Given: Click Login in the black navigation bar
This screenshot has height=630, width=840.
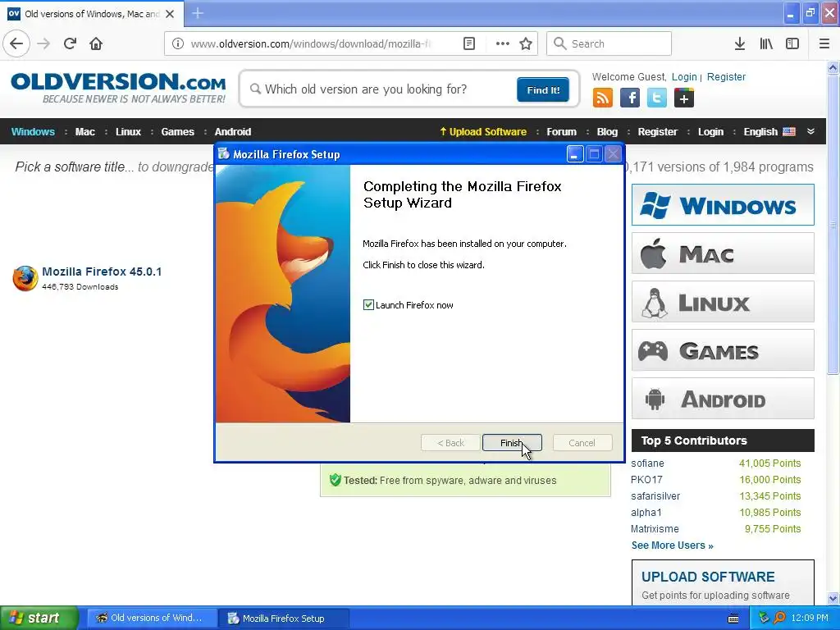Looking at the screenshot, I should [710, 132].
